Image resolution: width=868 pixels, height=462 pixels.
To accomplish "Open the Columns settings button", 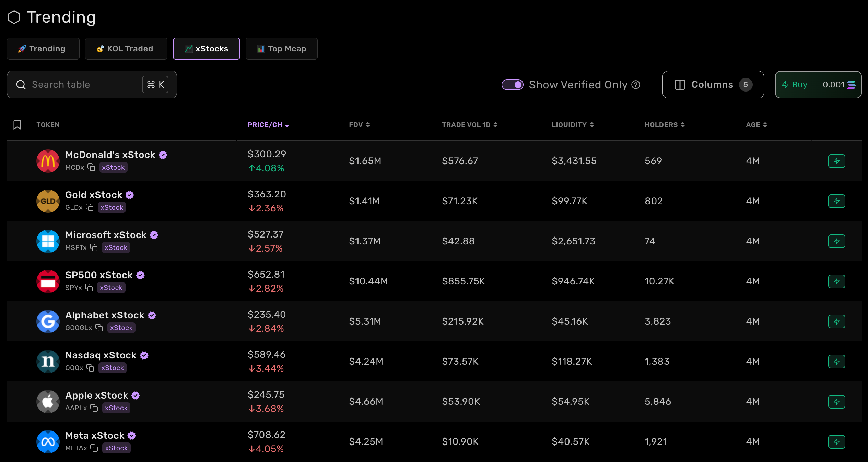I will [713, 85].
